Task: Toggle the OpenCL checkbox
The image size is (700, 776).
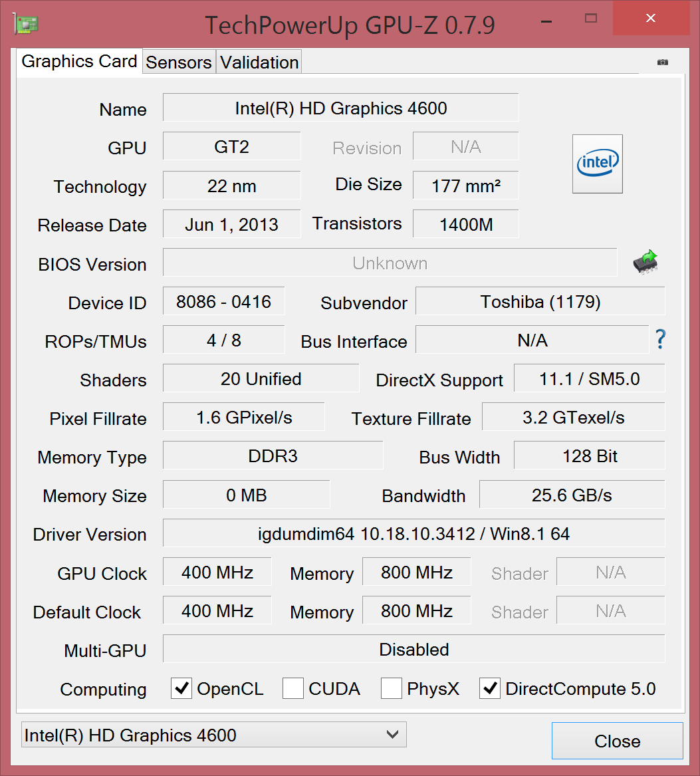Action: click(x=181, y=688)
